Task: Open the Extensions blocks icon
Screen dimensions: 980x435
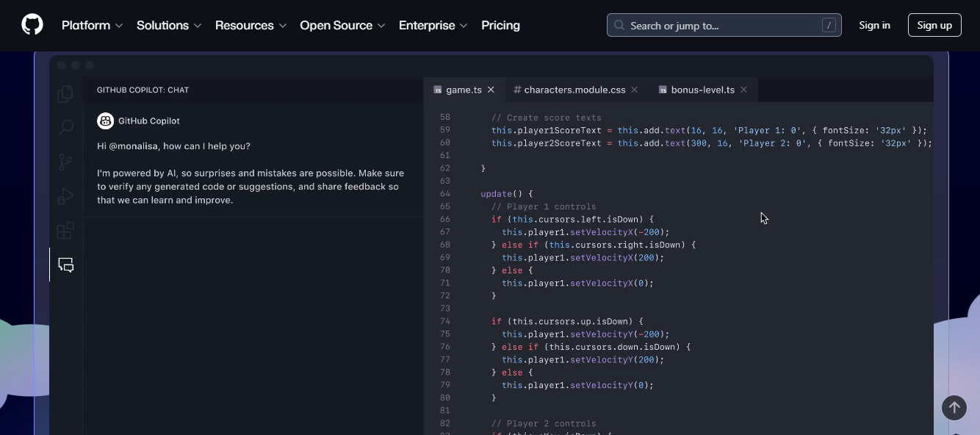Action: [65, 231]
